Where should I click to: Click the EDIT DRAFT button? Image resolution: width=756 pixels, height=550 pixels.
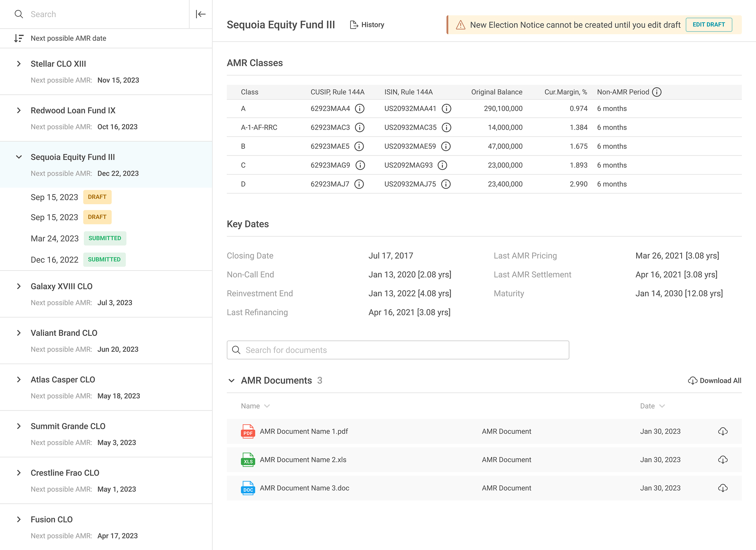pyautogui.click(x=709, y=25)
